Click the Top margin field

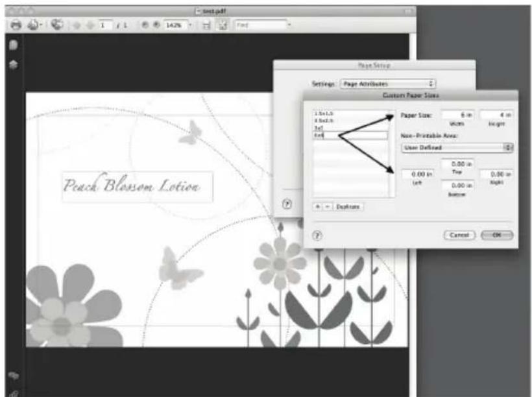click(x=457, y=164)
